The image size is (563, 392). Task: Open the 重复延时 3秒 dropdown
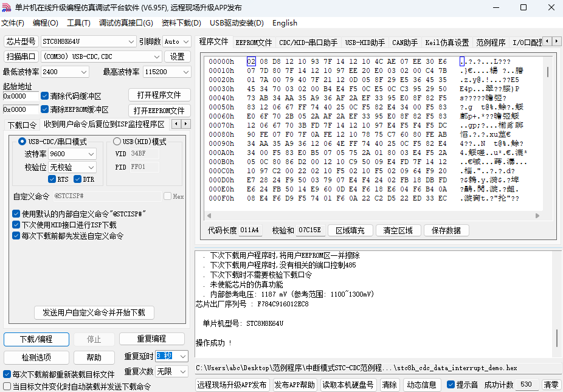[171, 356]
